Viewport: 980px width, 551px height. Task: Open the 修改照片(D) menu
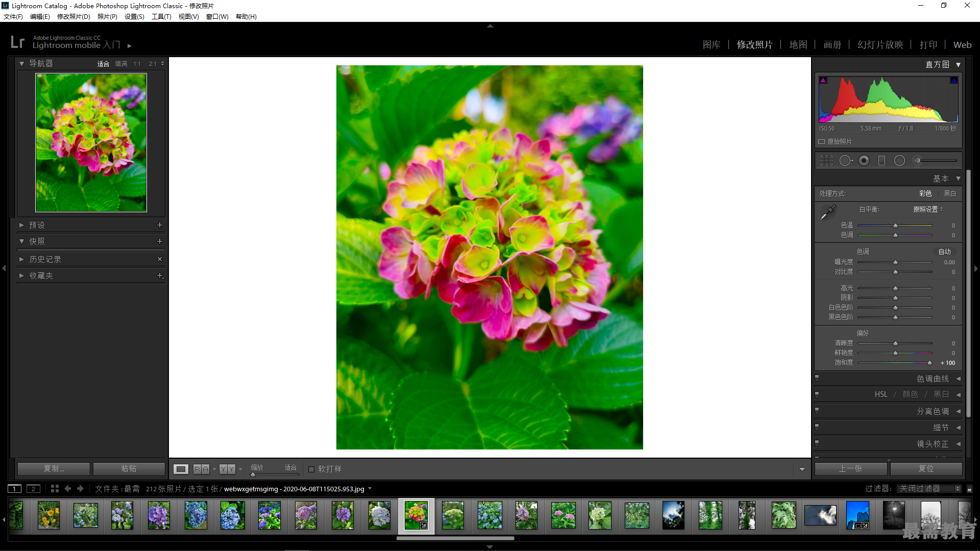click(x=73, y=17)
